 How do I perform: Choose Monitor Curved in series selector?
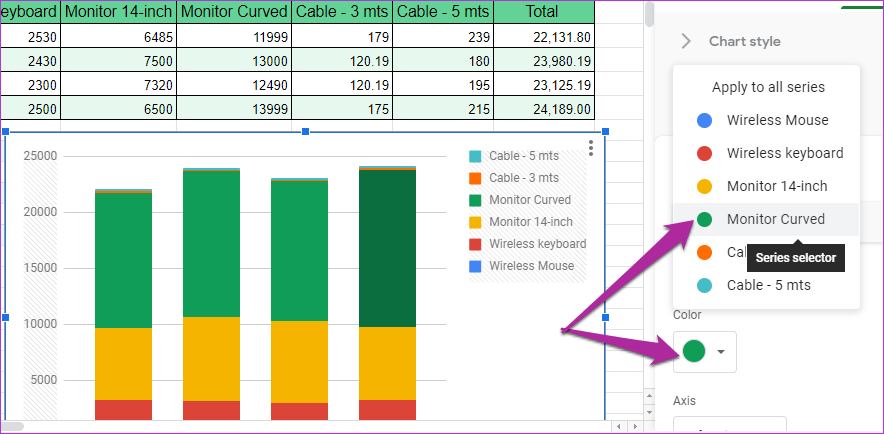coord(775,219)
